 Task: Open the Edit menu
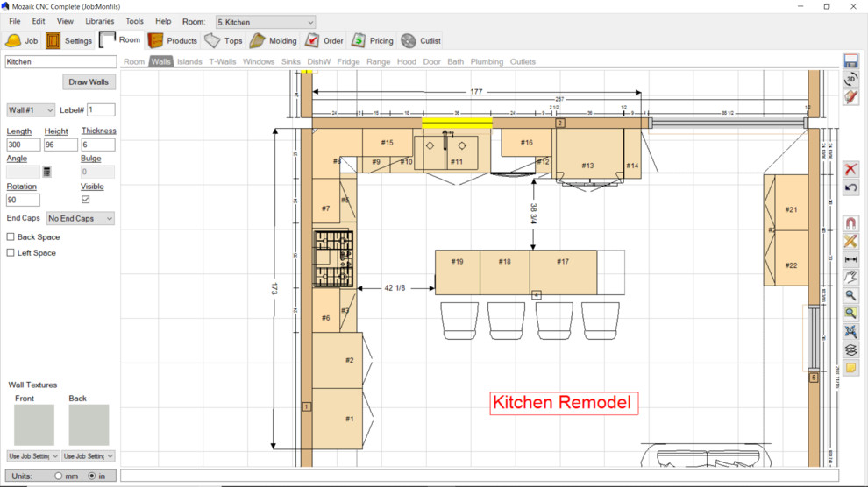click(39, 21)
